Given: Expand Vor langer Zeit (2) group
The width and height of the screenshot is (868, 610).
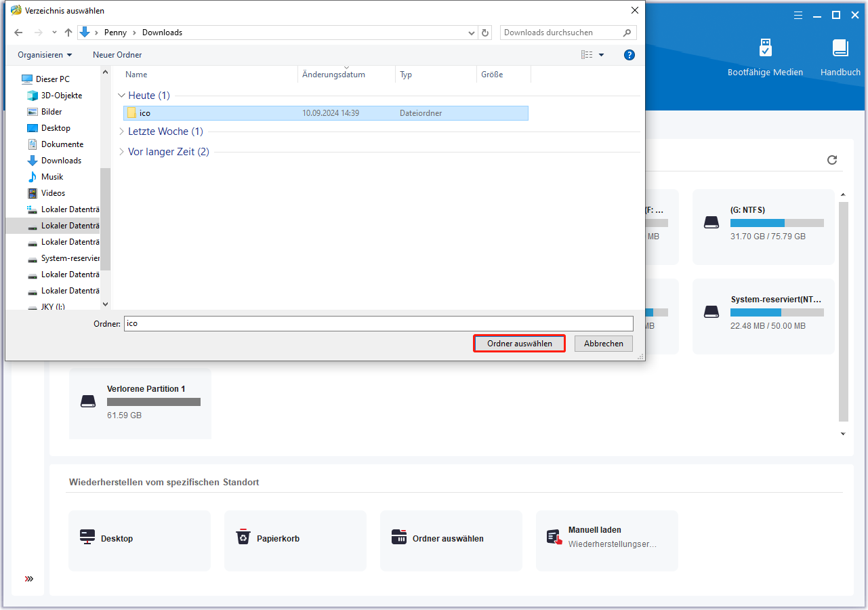Looking at the screenshot, I should tap(121, 152).
